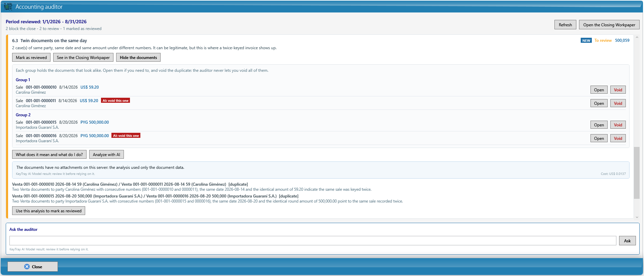Viewport: 644px width, 276px height.
Task: Click the 500,059 total value
Action: pyautogui.click(x=622, y=40)
